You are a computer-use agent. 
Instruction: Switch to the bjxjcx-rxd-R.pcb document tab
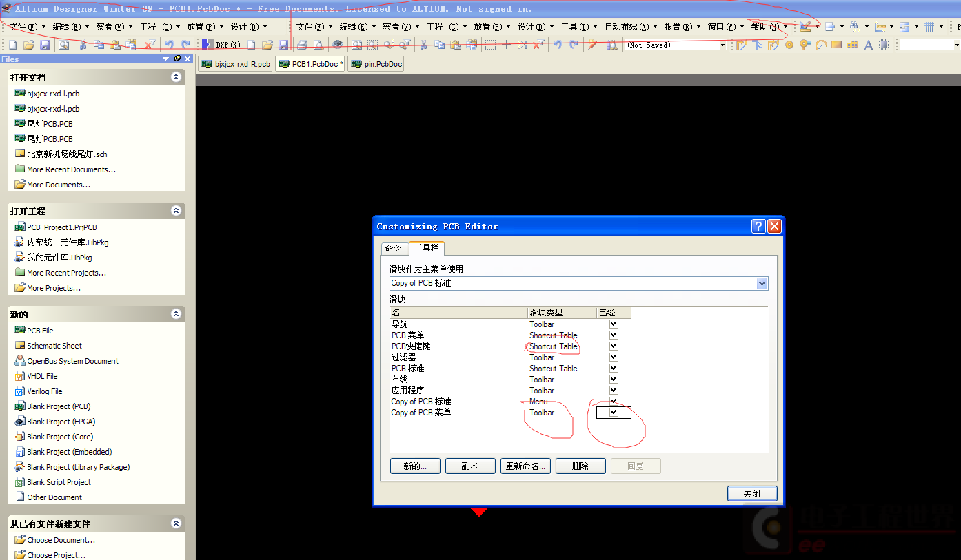(x=235, y=64)
